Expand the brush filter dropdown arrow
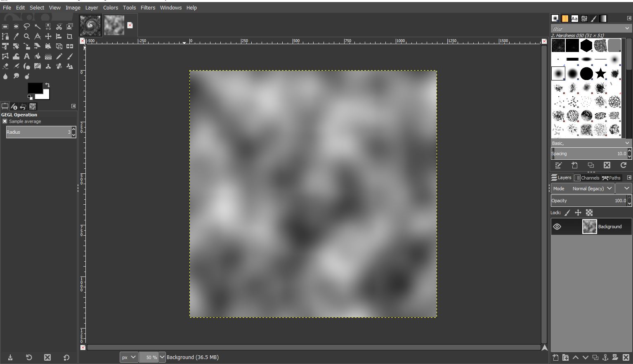This screenshot has width=633, height=364. click(627, 28)
